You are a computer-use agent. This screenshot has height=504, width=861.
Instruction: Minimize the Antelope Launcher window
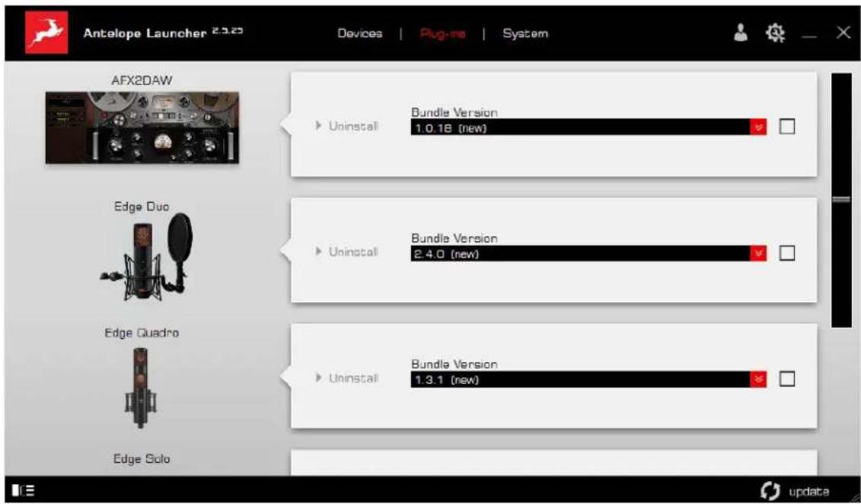click(x=808, y=37)
